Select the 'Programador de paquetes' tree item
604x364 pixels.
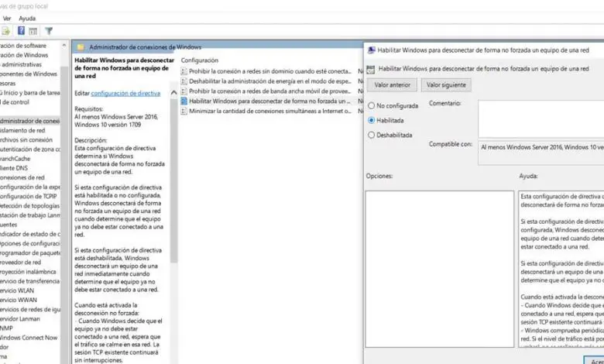coord(29,253)
